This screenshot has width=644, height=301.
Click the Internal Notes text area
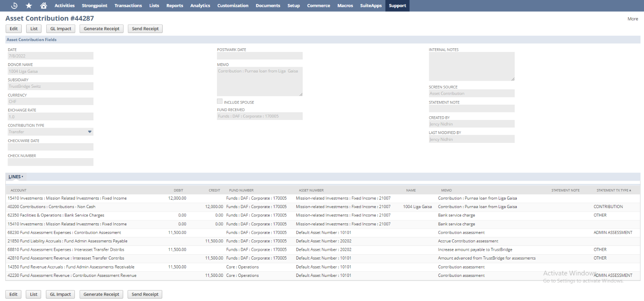point(471,66)
